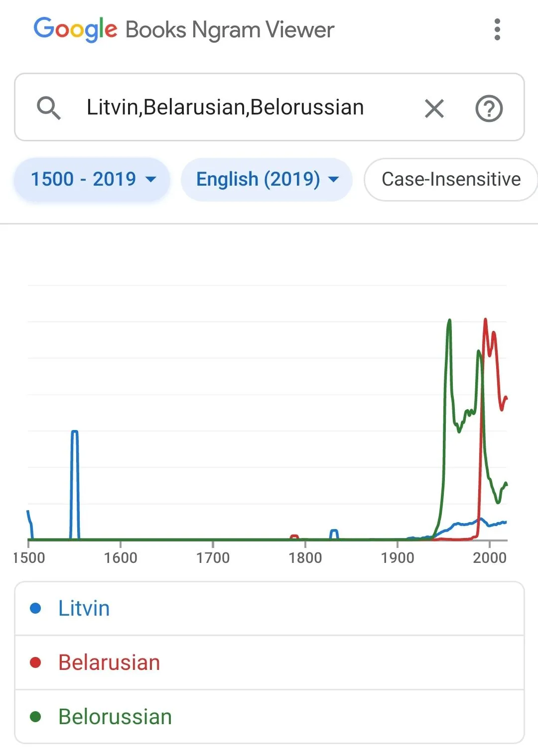The width and height of the screenshot is (538, 756).
Task: Select the Belarusian legend entry
Action: 109,662
